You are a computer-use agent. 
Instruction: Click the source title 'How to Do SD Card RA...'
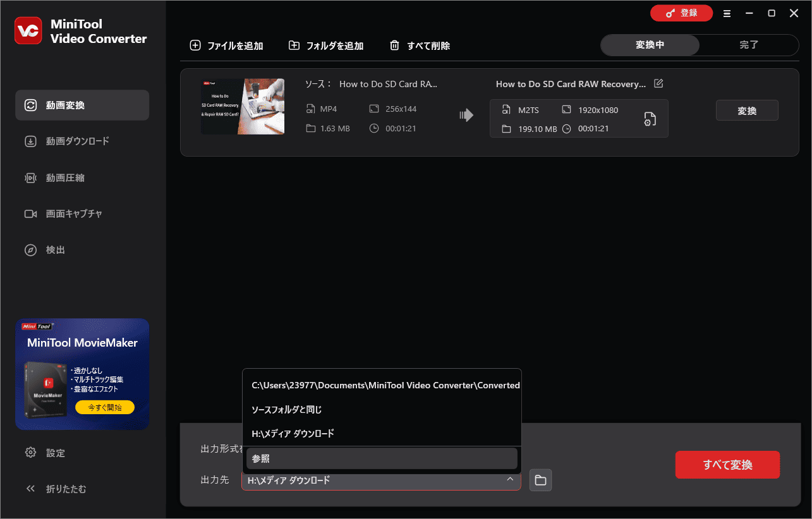(389, 84)
